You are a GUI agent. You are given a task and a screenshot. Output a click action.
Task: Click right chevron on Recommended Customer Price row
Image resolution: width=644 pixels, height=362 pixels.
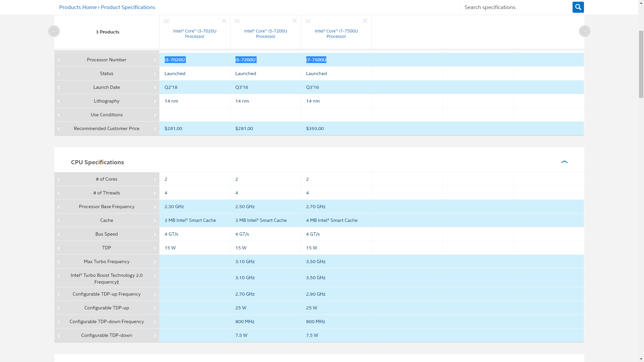tap(155, 129)
